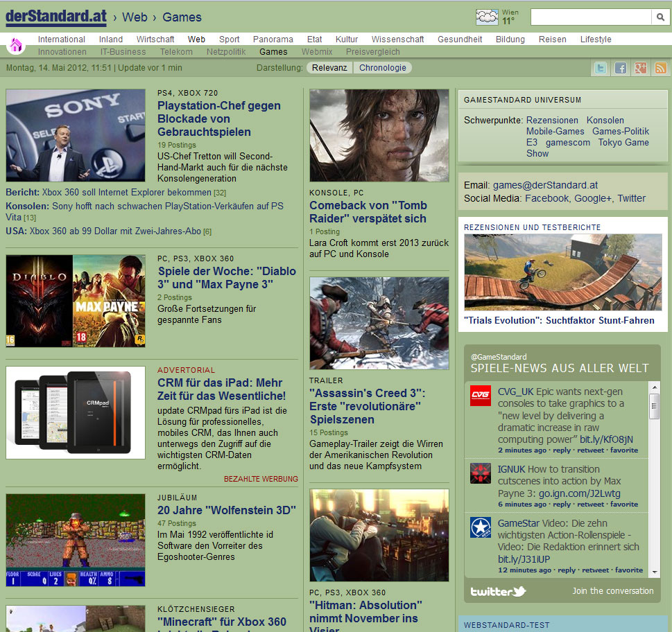Image resolution: width=672 pixels, height=632 pixels.
Task: Open the Sony PlayStation article thumbnail
Action: (76, 135)
